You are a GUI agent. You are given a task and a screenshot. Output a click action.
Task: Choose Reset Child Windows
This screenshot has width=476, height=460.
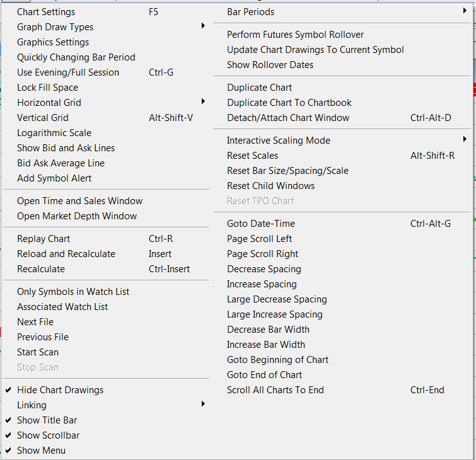click(x=342, y=186)
